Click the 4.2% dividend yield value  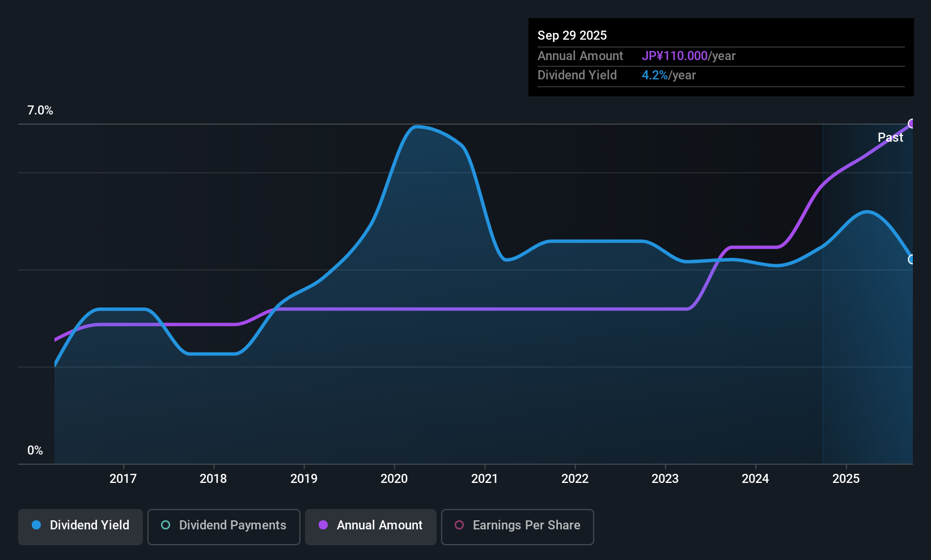click(x=655, y=75)
